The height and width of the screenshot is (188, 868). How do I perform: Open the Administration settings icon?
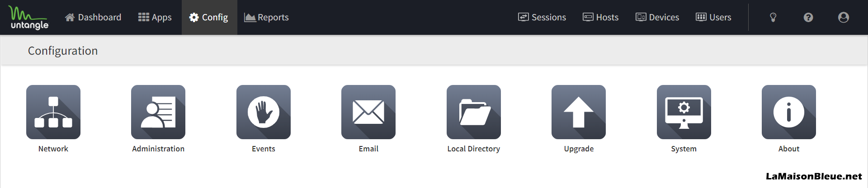pyautogui.click(x=158, y=112)
